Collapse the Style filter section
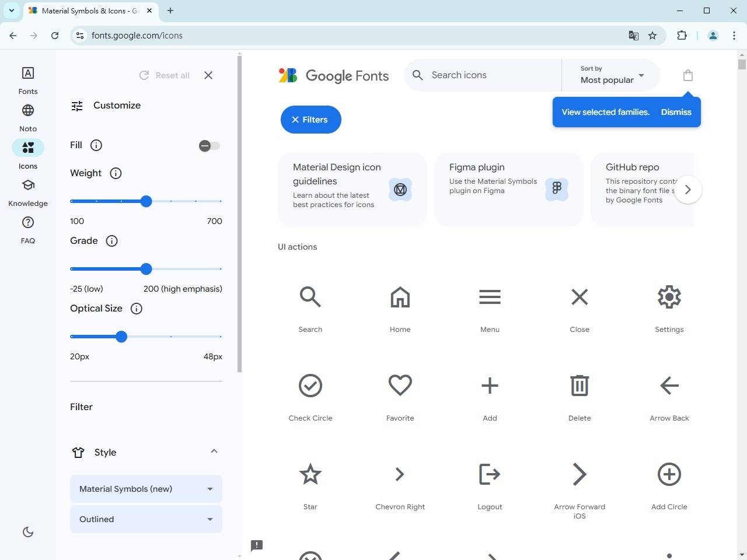Screen dimensions: 747x560 pos(214,452)
